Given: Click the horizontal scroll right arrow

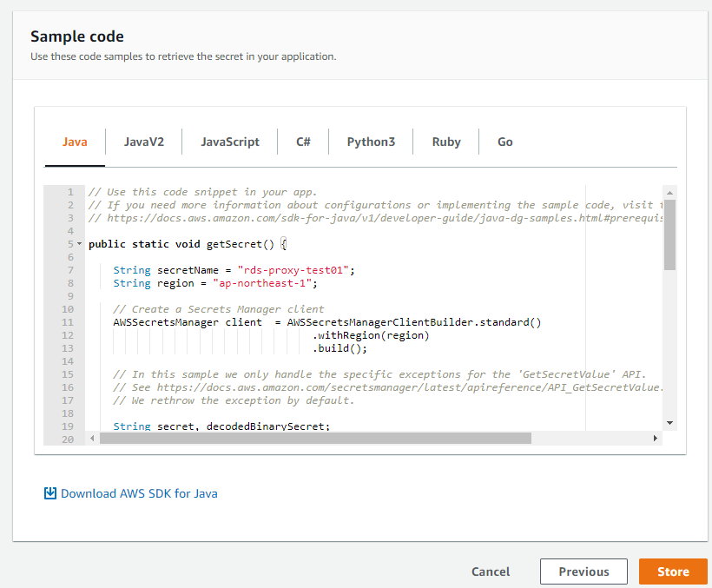Looking at the screenshot, I should tap(655, 438).
